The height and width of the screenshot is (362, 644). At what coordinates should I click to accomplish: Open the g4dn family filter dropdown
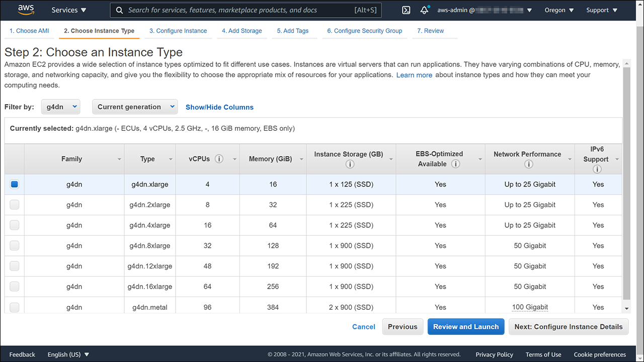[x=61, y=107]
